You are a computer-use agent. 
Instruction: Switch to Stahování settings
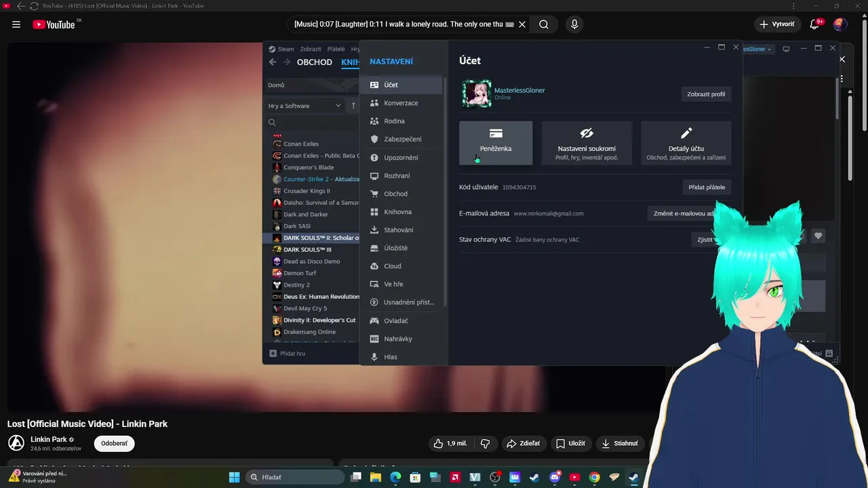(402, 230)
